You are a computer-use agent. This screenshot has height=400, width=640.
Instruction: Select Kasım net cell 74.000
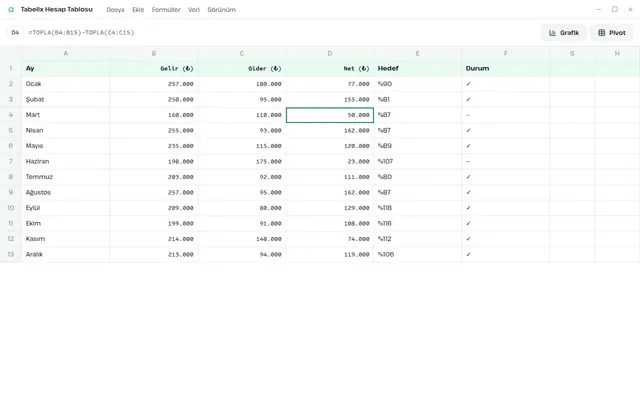click(329, 239)
